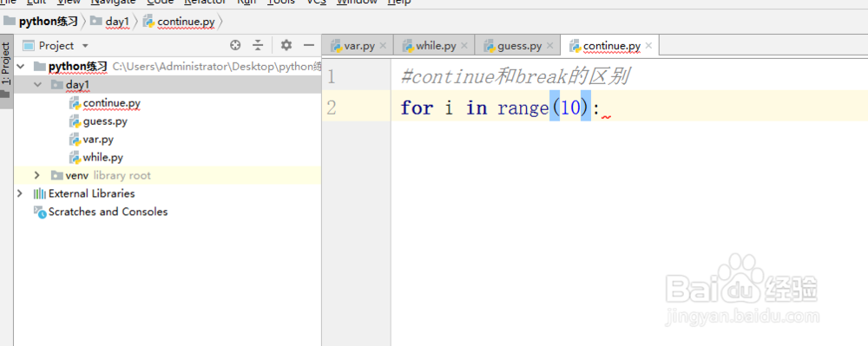Close the guess.py tab
The width and height of the screenshot is (868, 346).
click(550, 45)
